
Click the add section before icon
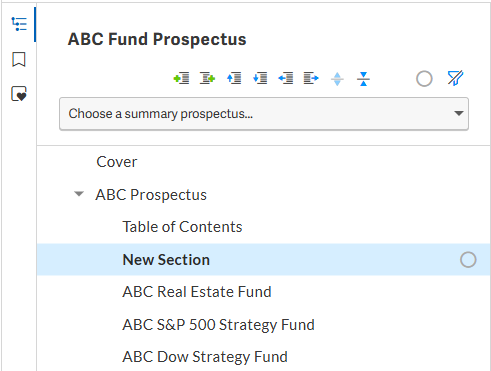point(181,79)
